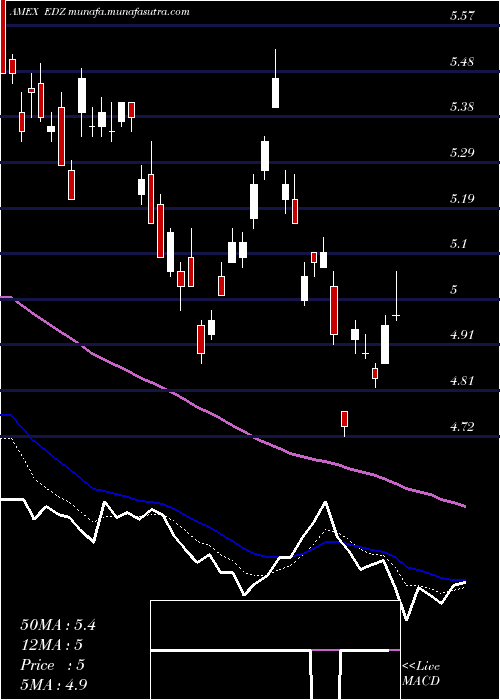This screenshot has width=500, height=700.
Task: Click the 4.81 price axis label
Action: (462, 381)
